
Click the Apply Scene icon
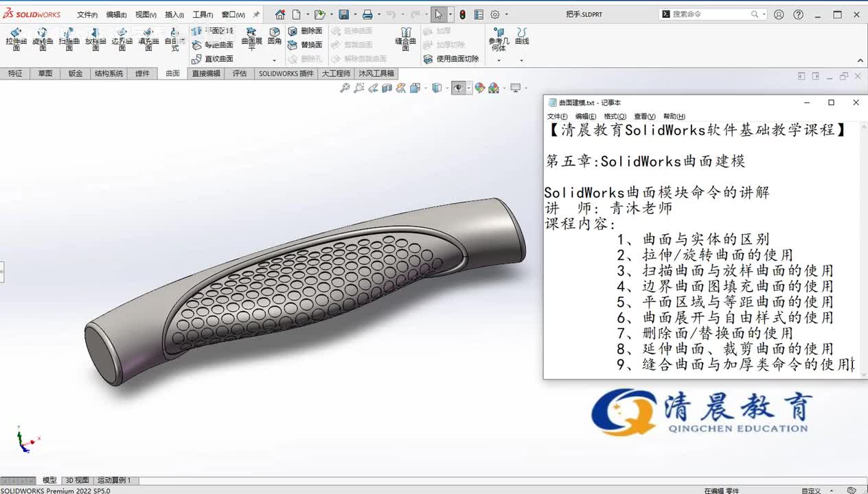pyautogui.click(x=494, y=88)
